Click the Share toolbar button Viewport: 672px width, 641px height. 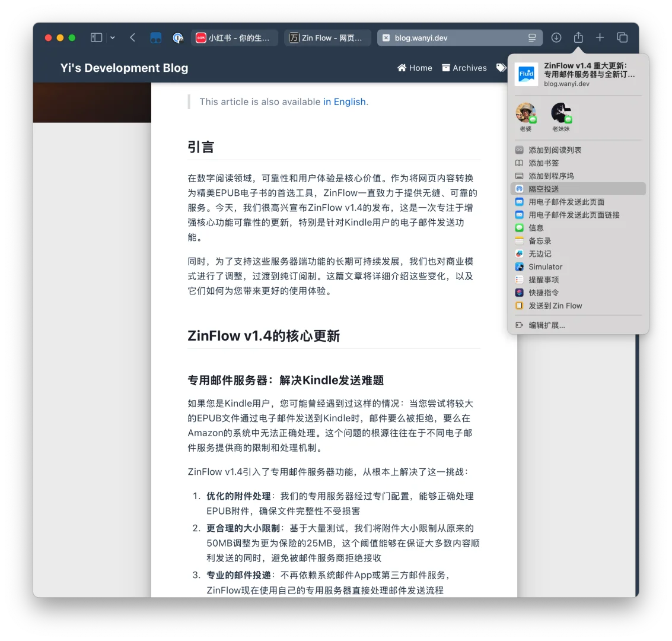click(578, 37)
